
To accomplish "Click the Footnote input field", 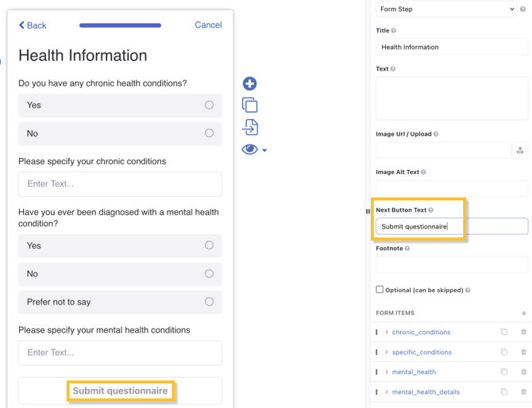I will point(451,264).
